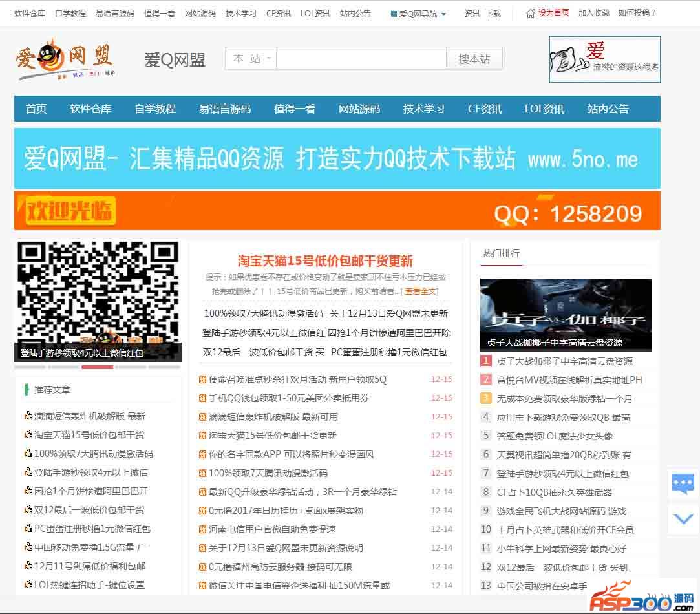700x614 pixels.
Task: Select 自学教程 in the blue navigation bar
Action: pos(155,109)
